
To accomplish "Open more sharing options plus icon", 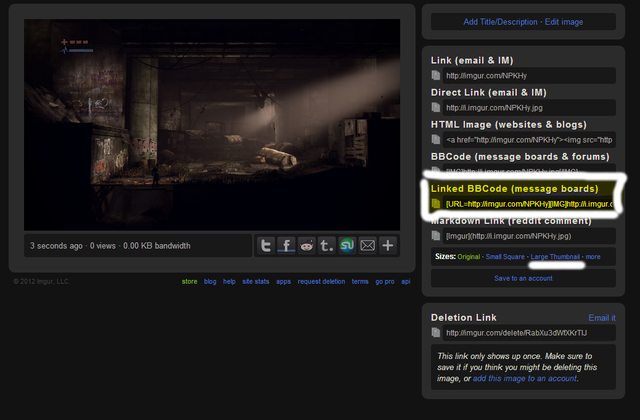I will (x=388, y=246).
